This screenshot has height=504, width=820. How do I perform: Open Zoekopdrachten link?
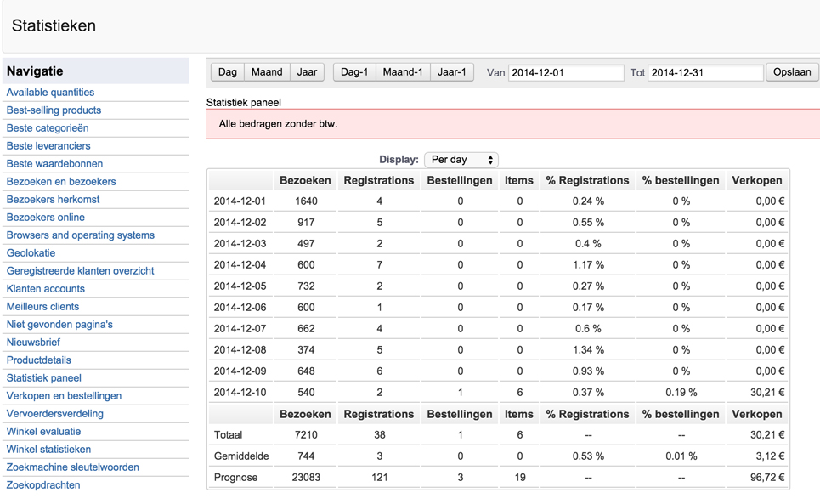pos(43,485)
